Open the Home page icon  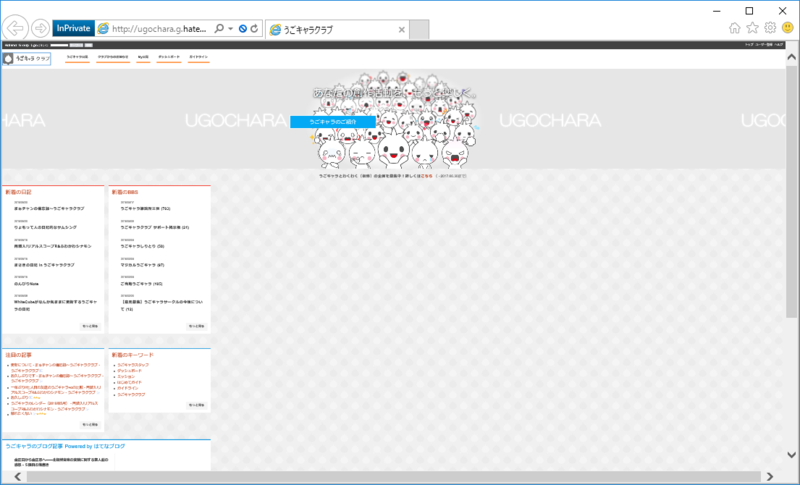point(735,28)
